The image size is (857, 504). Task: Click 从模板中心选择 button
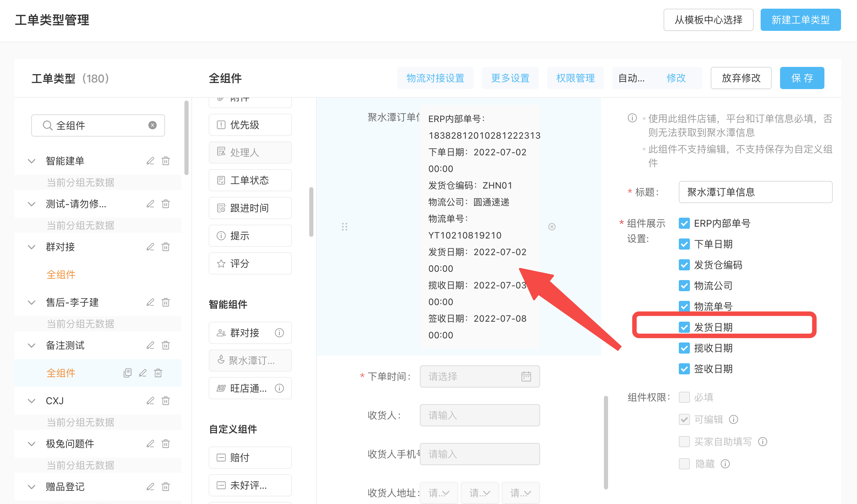[709, 20]
